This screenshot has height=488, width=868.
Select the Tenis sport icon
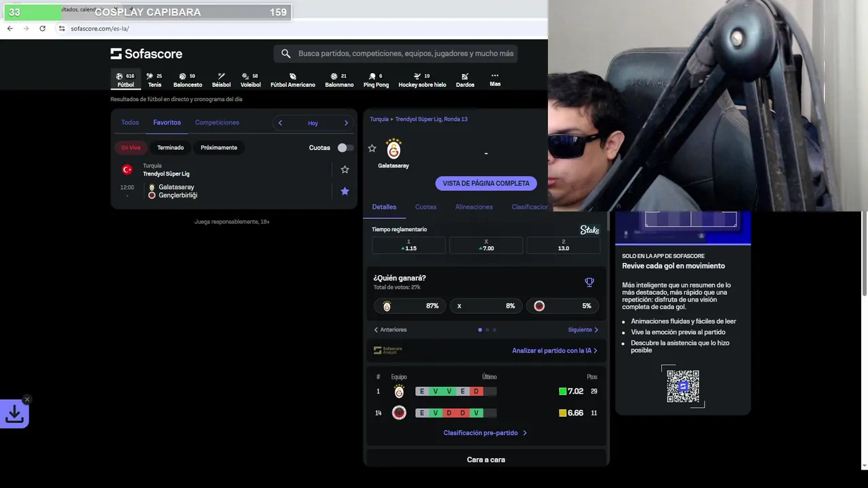(155, 80)
